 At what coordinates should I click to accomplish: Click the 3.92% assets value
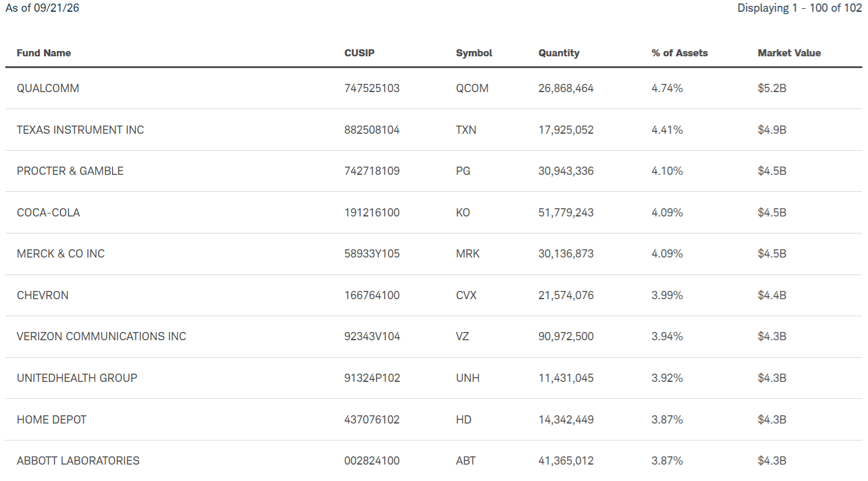[667, 378]
